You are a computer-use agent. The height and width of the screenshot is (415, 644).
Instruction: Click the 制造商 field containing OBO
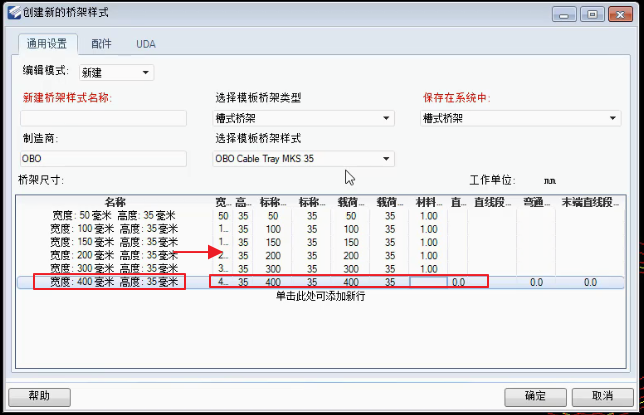click(x=104, y=159)
